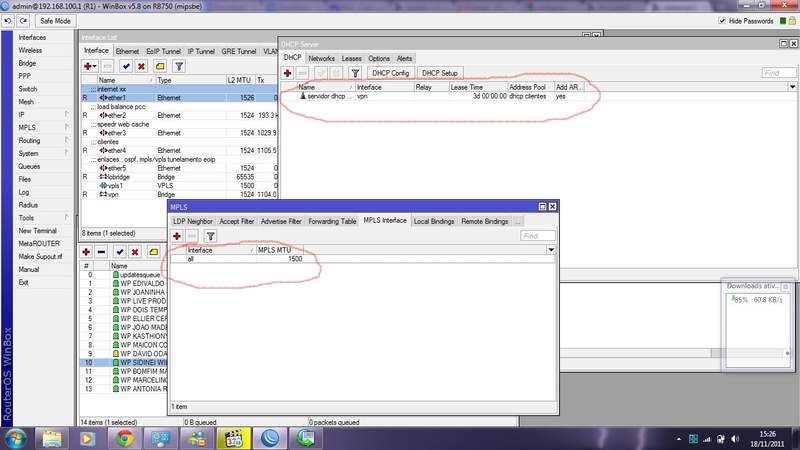Open the filter funnel in DHCP Server window
Screen dimensions: 800x450
pyautogui.click(x=355, y=73)
